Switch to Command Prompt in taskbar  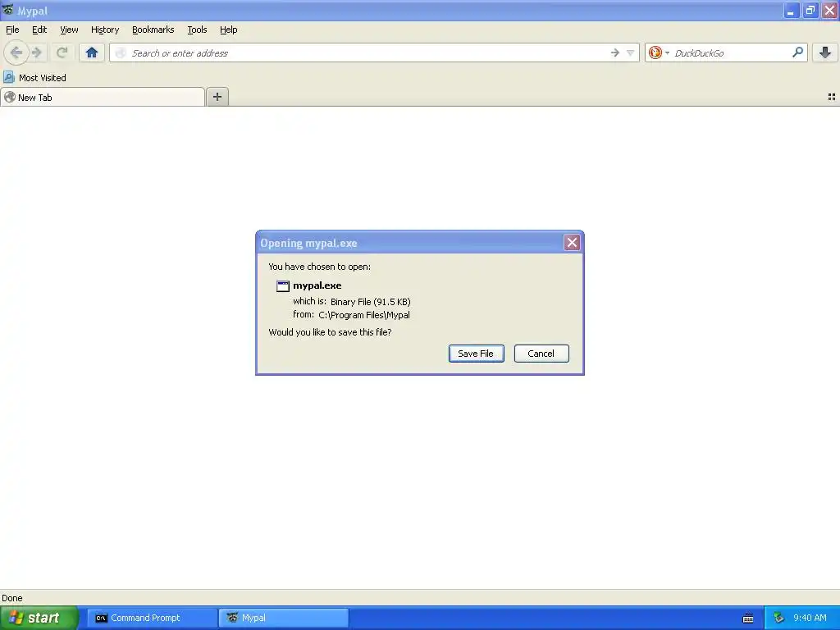(x=152, y=618)
